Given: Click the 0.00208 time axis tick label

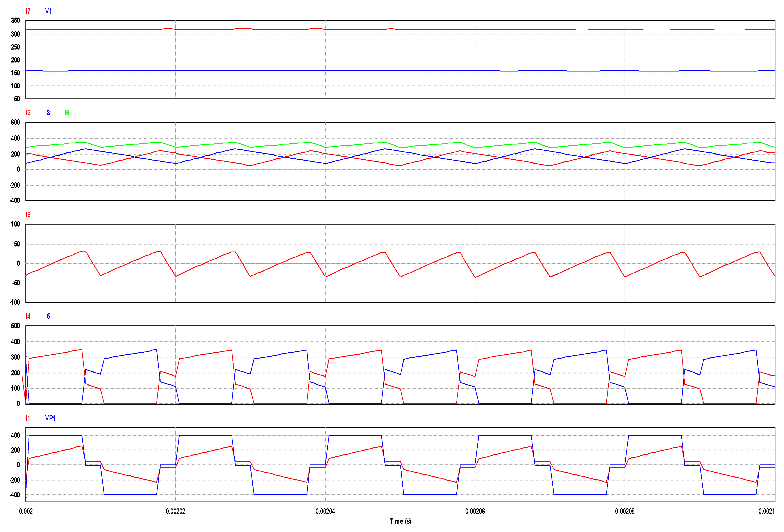Looking at the screenshot, I should click(625, 511).
